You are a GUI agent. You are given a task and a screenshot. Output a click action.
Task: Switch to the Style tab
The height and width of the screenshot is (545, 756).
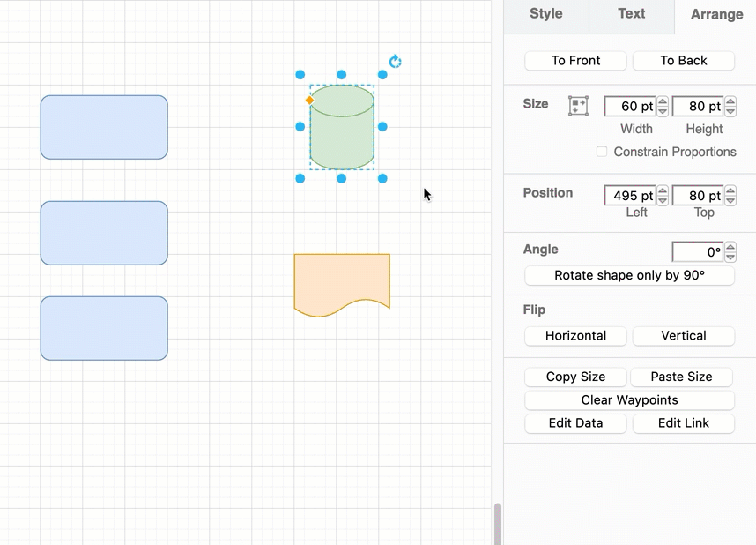coord(545,14)
